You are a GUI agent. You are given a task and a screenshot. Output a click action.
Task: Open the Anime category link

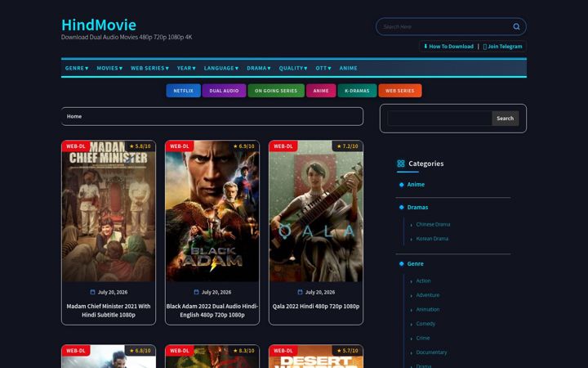click(416, 184)
